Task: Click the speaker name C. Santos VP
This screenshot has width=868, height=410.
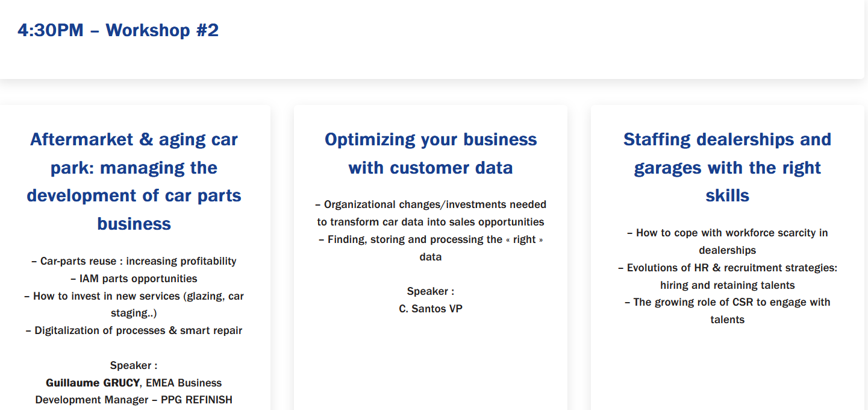Action: 430,309
